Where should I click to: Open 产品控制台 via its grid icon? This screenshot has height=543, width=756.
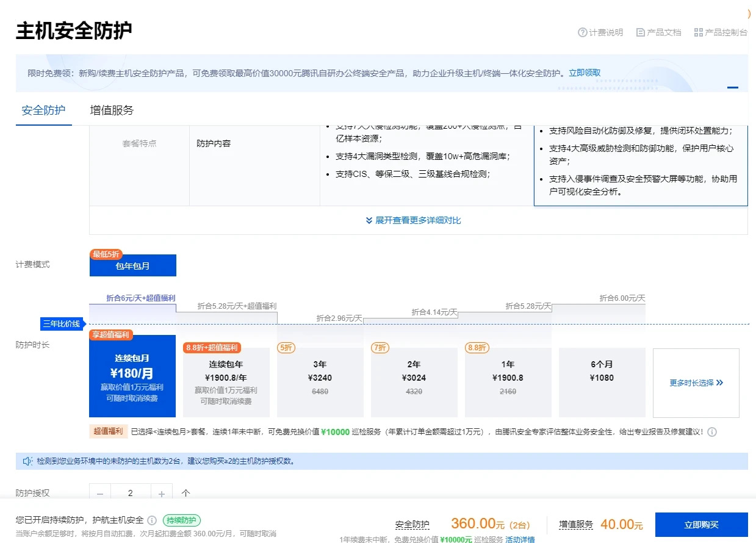pyautogui.click(x=699, y=32)
